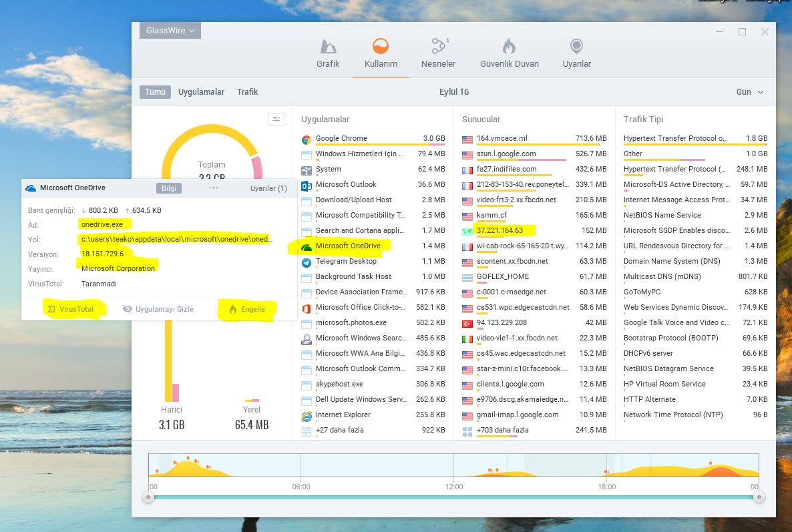
Task: Select GoToMyPC traffic row
Action: point(696,292)
